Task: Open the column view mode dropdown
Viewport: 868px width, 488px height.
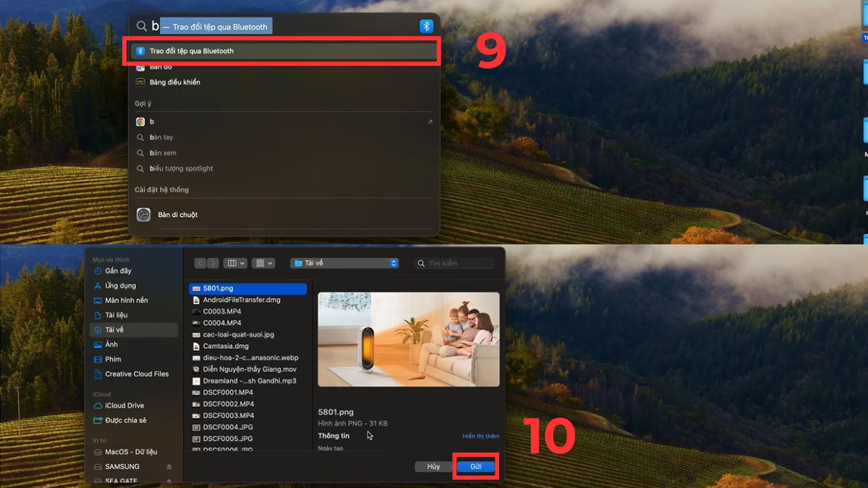Action: [235, 264]
